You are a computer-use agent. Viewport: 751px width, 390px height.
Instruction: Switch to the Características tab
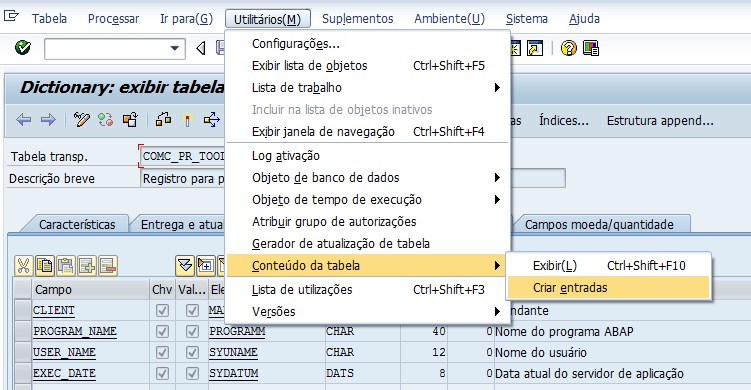click(x=77, y=225)
